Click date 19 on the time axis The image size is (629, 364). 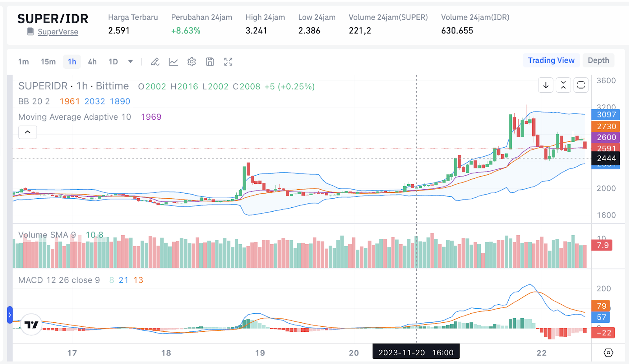click(260, 353)
